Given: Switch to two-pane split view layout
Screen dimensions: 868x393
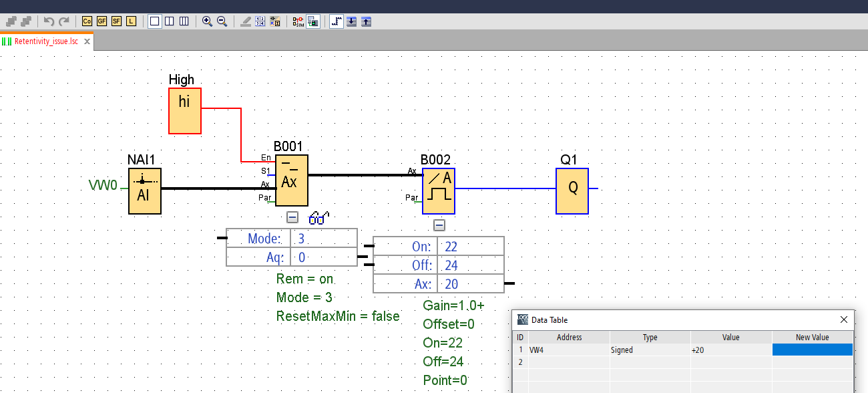Looking at the screenshot, I should 170,21.
